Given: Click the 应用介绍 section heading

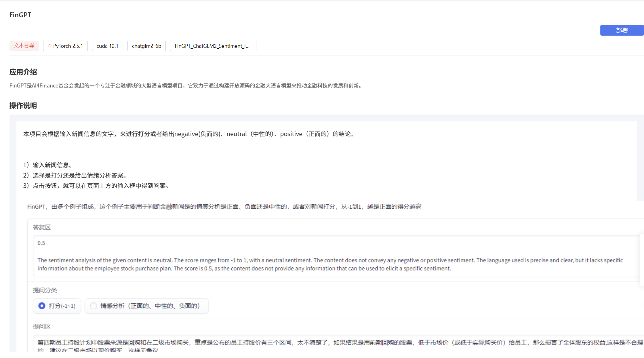Looking at the screenshot, I should click(x=23, y=72).
